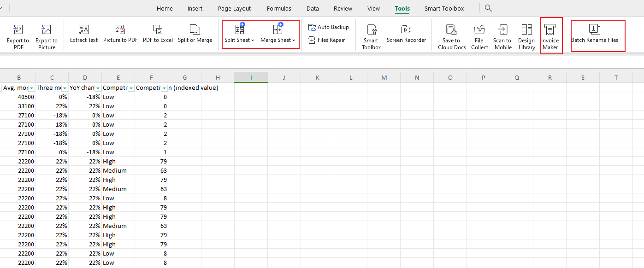Screen dimensions: 644x268
Task: Open filter dropdown in column E header
Action: [x=131, y=88]
